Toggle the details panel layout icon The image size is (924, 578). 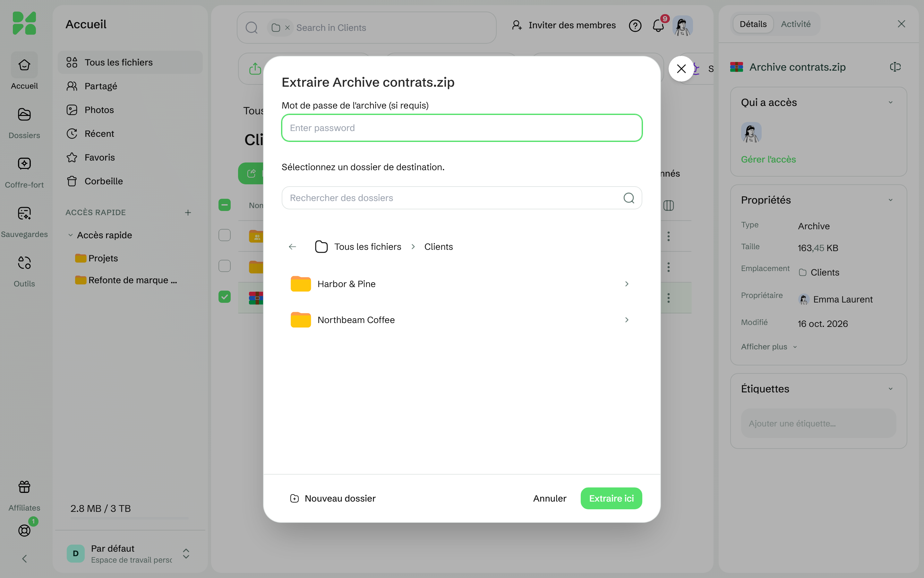(x=895, y=67)
